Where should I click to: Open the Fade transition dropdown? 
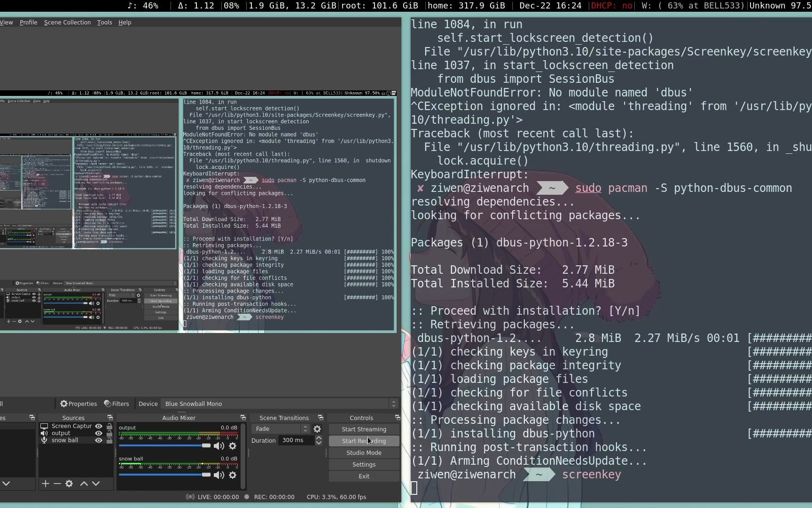[x=280, y=429]
